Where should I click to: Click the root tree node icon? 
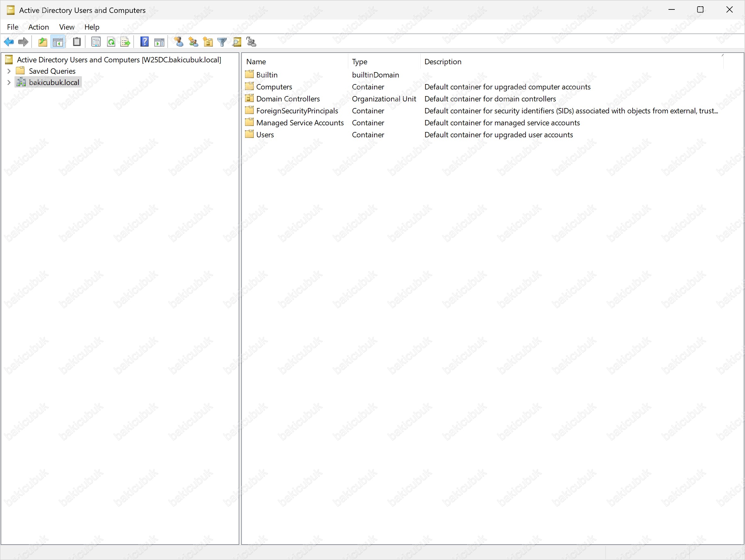coord(9,60)
